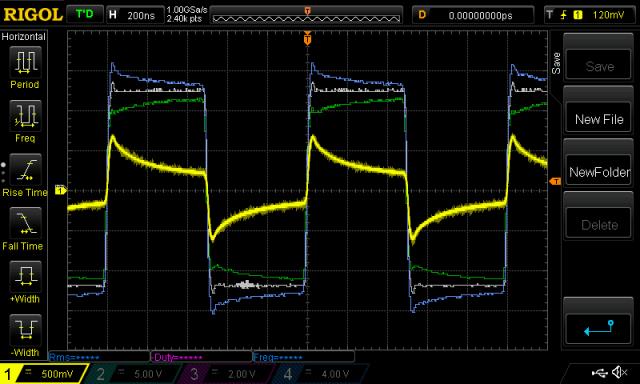
Task: Click the NewFolder menu button
Action: coord(599,172)
